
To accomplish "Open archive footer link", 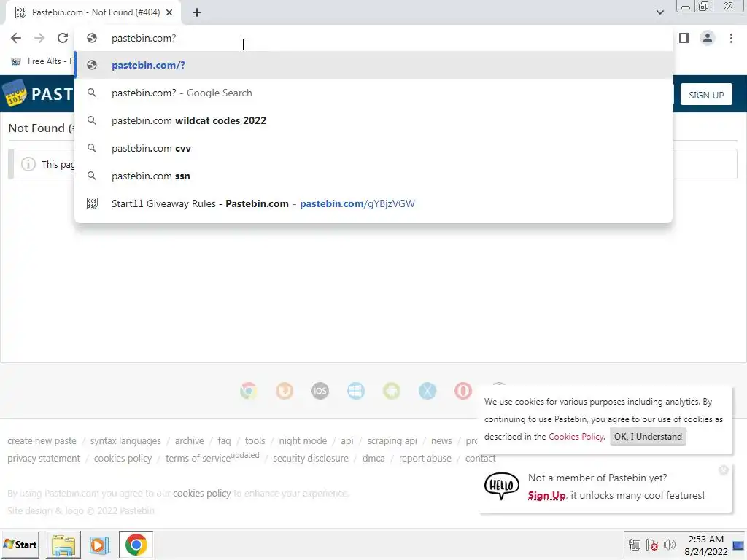I will click(189, 441).
